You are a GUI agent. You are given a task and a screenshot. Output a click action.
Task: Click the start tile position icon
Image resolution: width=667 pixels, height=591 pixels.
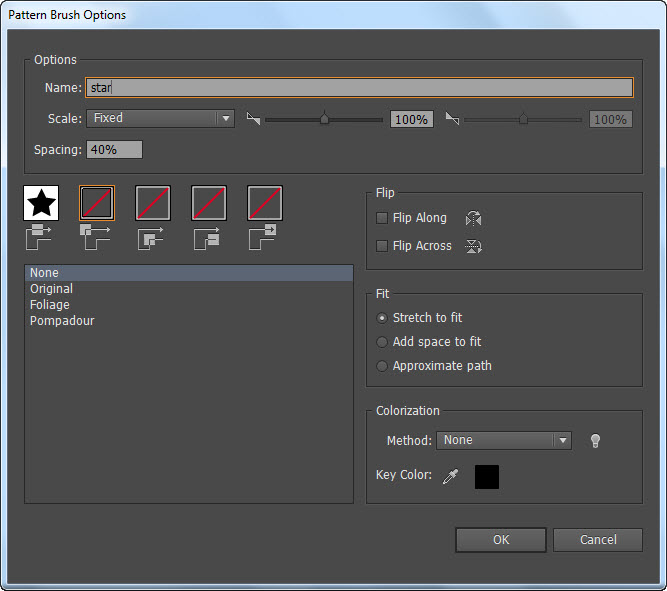(207, 238)
